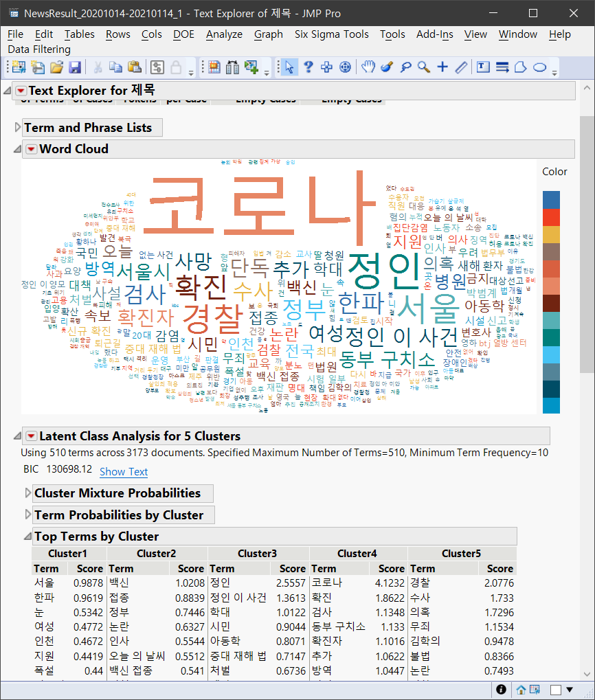Viewport: 595px width, 700px height.
Task: Click the green plus add-table icon
Action: [251, 67]
